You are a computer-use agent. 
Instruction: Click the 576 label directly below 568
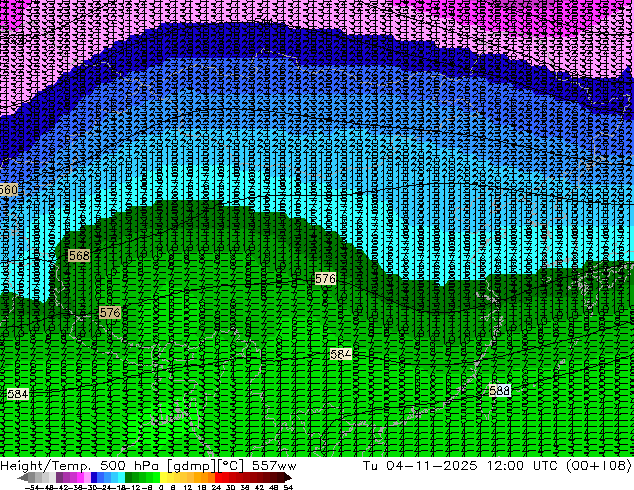coord(110,313)
